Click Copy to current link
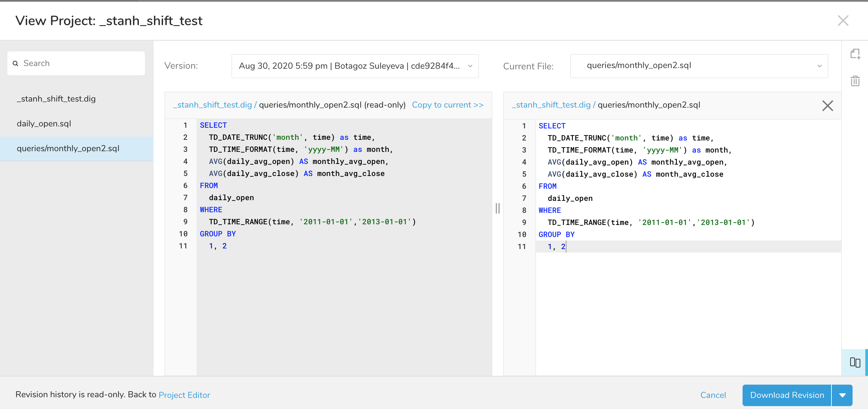Viewport: 868px width, 409px height. (447, 105)
